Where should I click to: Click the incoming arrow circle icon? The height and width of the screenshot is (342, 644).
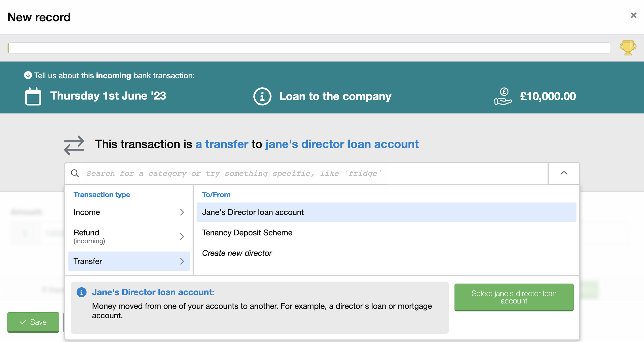point(28,75)
